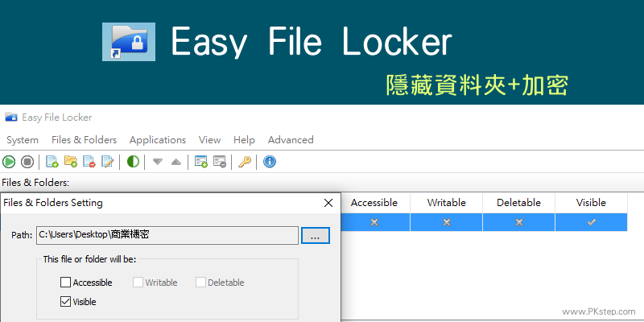This screenshot has width=644, height=322.
Task: Open the Files & Folders menu
Action: pyautogui.click(x=85, y=139)
